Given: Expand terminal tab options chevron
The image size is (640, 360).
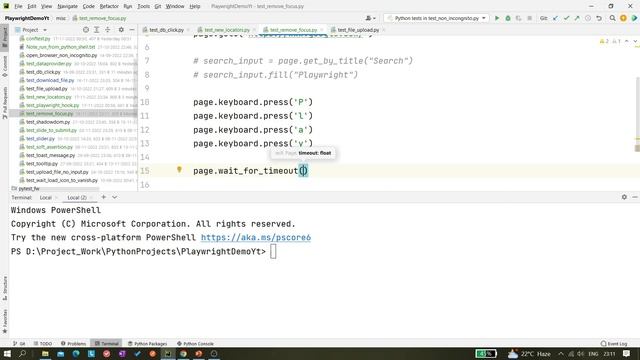Looking at the screenshot, I should 115,197.
